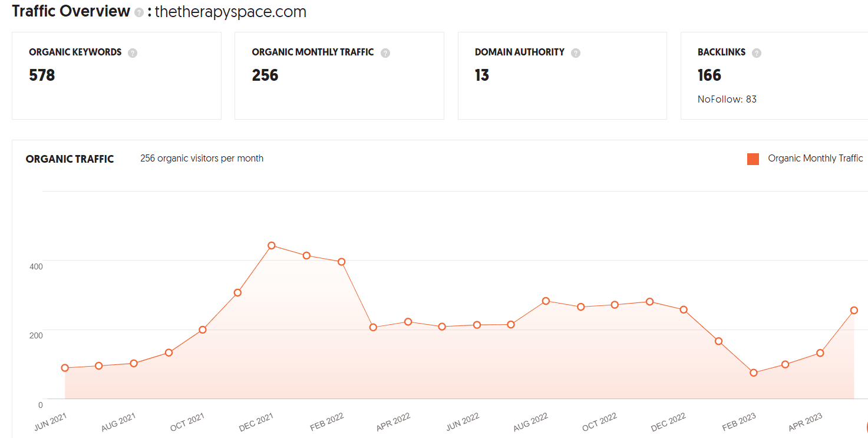Click the JUN 2021 first data point
This screenshot has height=438, width=868.
click(x=65, y=368)
